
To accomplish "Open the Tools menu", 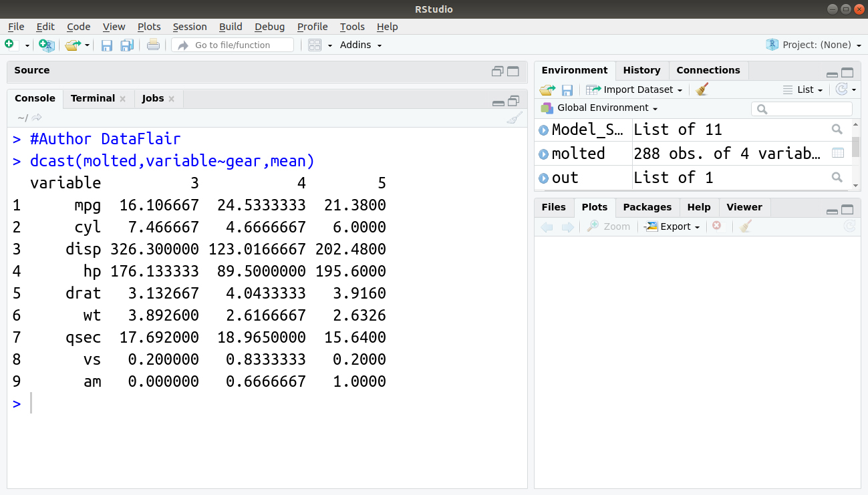I will click(x=352, y=27).
